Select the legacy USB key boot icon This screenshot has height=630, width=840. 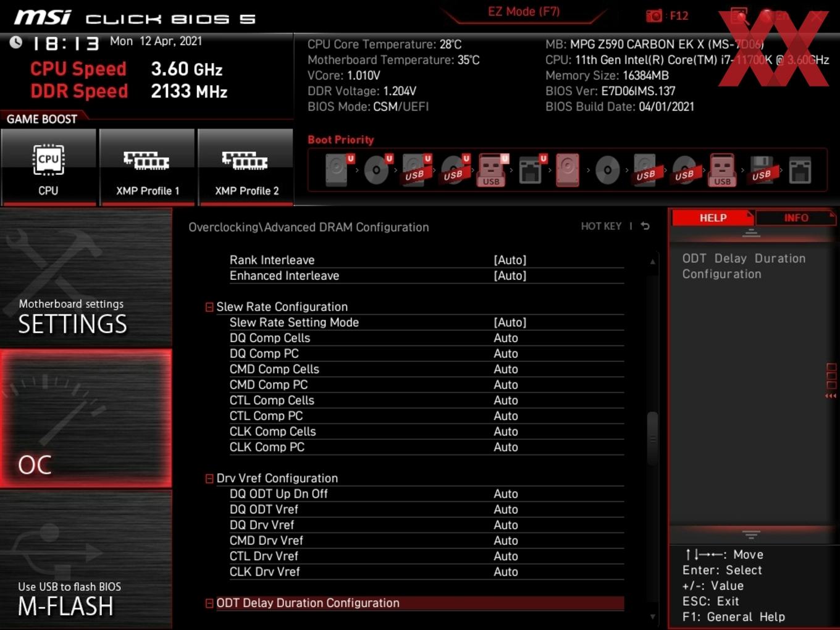point(723,170)
